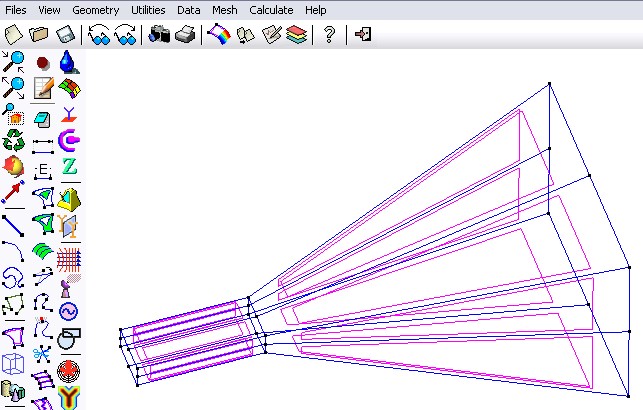Open the Geometry menu
The image size is (643, 410).
[x=96, y=10]
